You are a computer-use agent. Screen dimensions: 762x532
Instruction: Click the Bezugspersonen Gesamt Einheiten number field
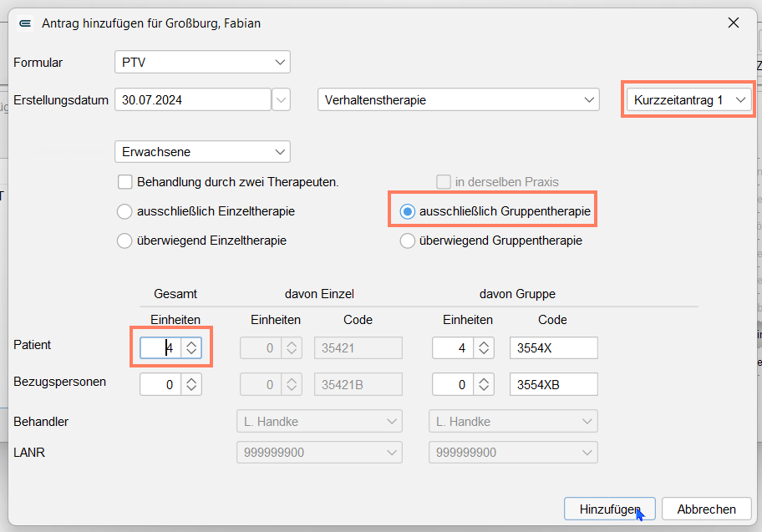(160, 384)
